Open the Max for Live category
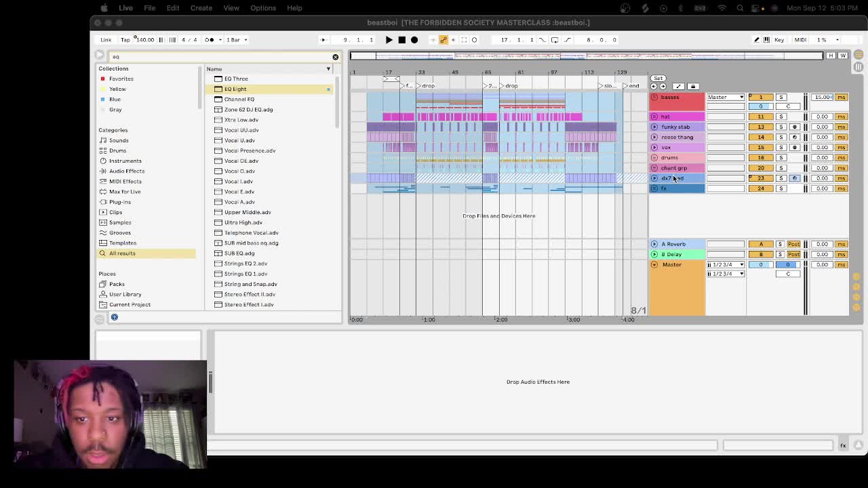This screenshot has height=488, width=868. [x=125, y=191]
